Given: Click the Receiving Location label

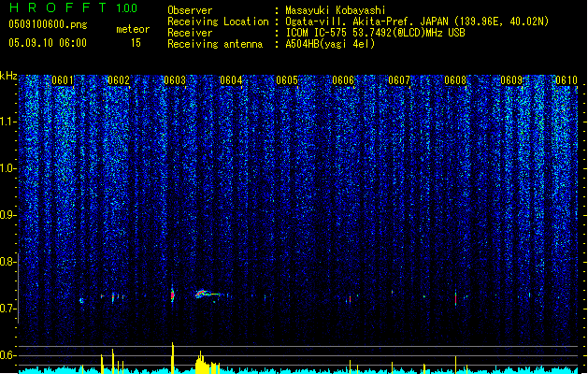Looking at the screenshot, I should [x=218, y=22].
